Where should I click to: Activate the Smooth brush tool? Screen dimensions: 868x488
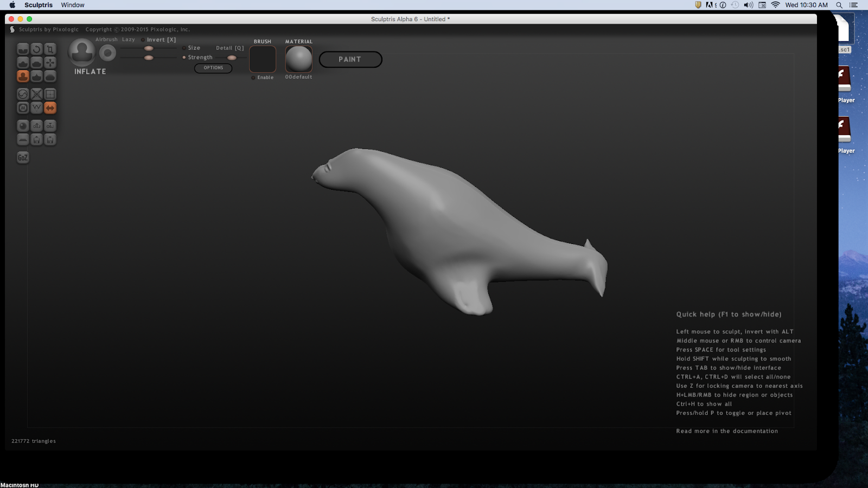[x=50, y=76]
